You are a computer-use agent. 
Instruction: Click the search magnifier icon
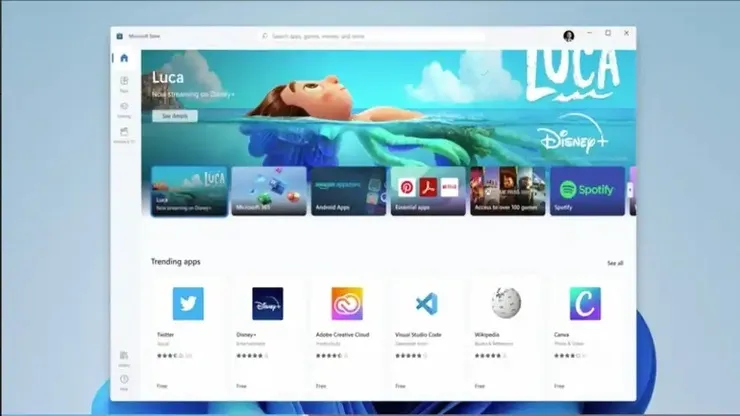[x=265, y=36]
